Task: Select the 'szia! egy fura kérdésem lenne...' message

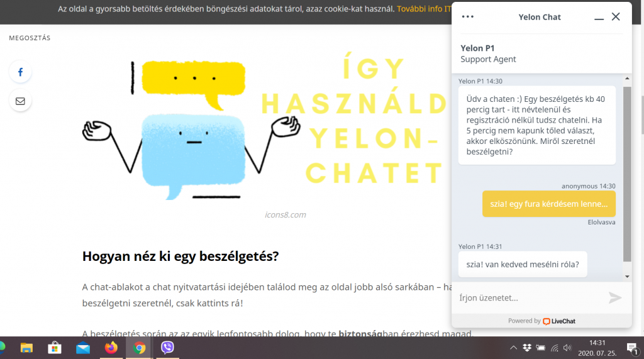Action: click(548, 204)
